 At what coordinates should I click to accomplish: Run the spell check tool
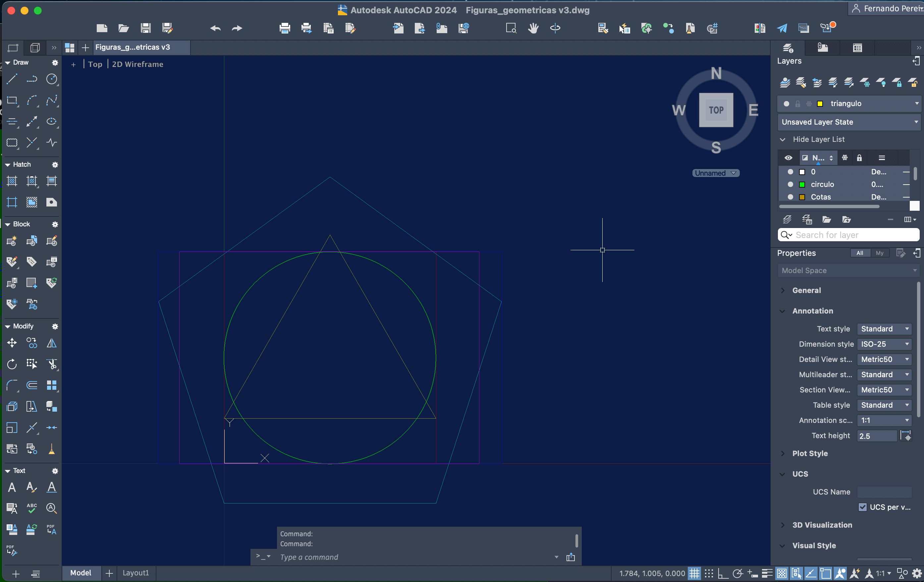point(32,509)
